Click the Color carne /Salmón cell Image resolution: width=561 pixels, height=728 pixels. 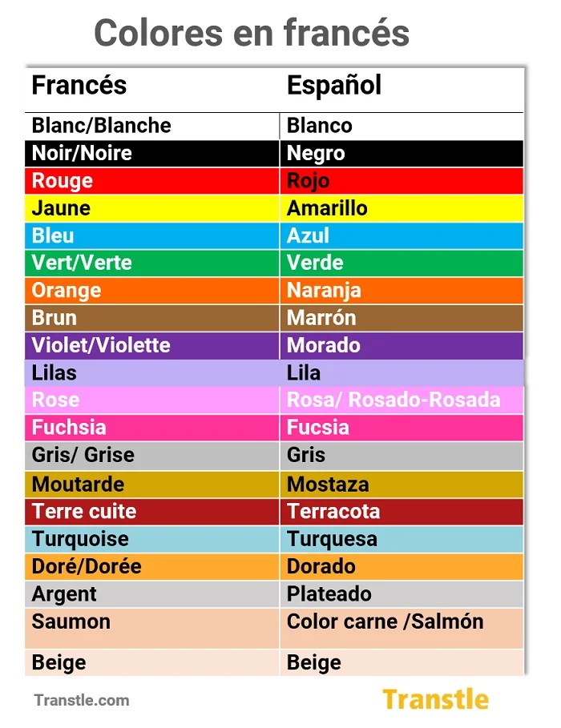click(x=402, y=628)
